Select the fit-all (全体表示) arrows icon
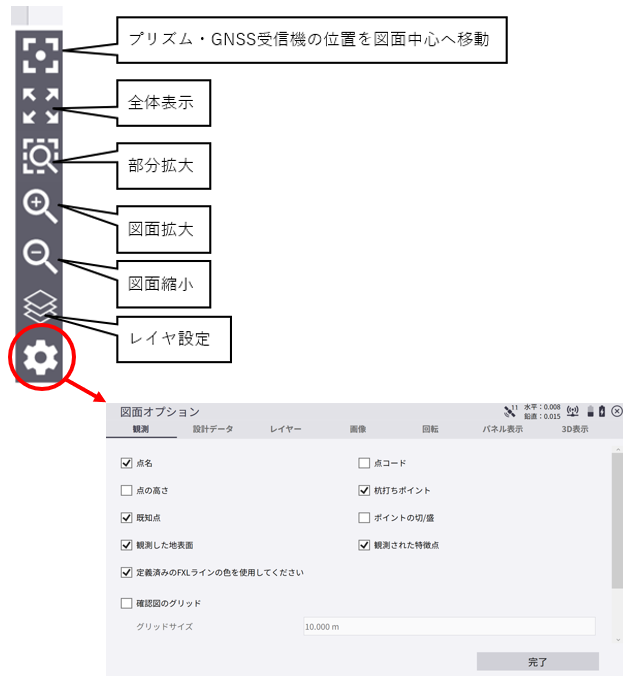This screenshot has height=682, width=627. 40,106
